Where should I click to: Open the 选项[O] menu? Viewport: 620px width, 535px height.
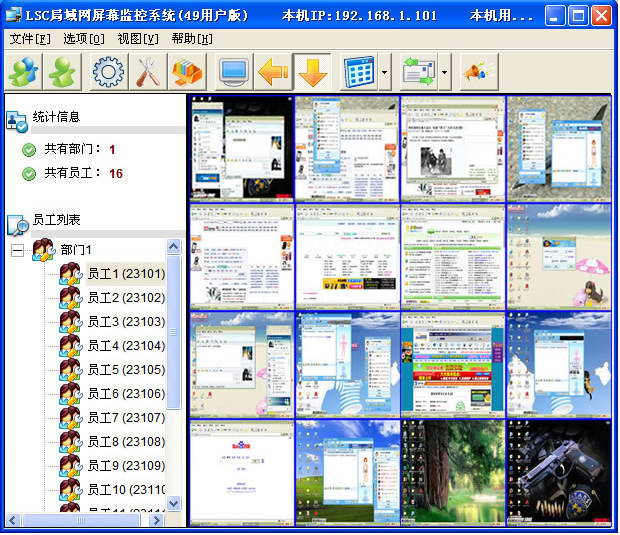pyautogui.click(x=84, y=39)
